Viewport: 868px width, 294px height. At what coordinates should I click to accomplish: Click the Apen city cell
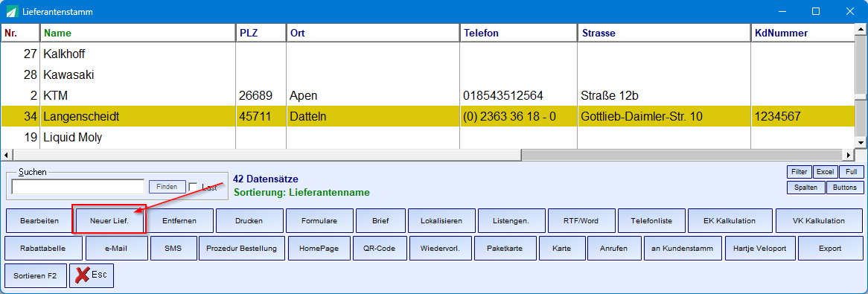(373, 96)
